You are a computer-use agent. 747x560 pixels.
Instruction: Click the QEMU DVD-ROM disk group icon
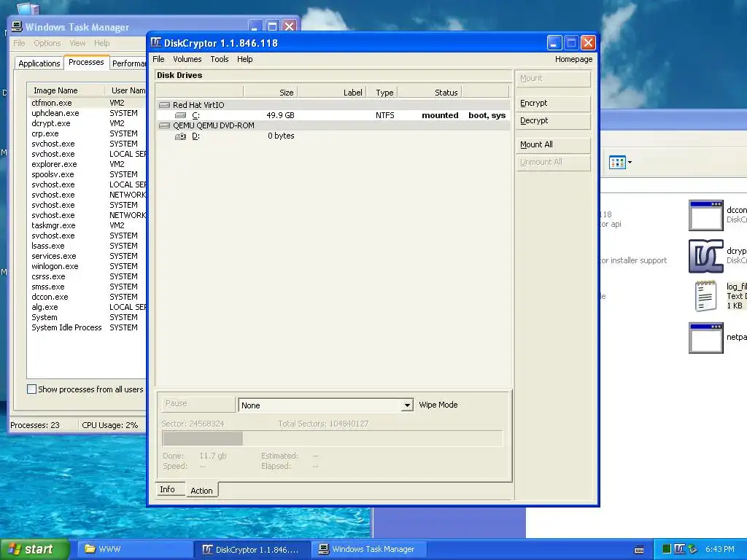tap(164, 125)
